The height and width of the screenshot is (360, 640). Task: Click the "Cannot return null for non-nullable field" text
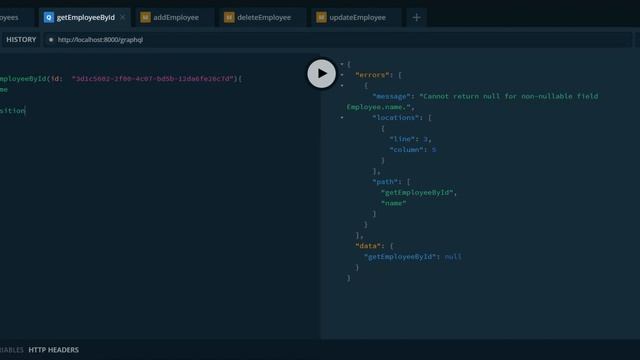tap(509, 96)
